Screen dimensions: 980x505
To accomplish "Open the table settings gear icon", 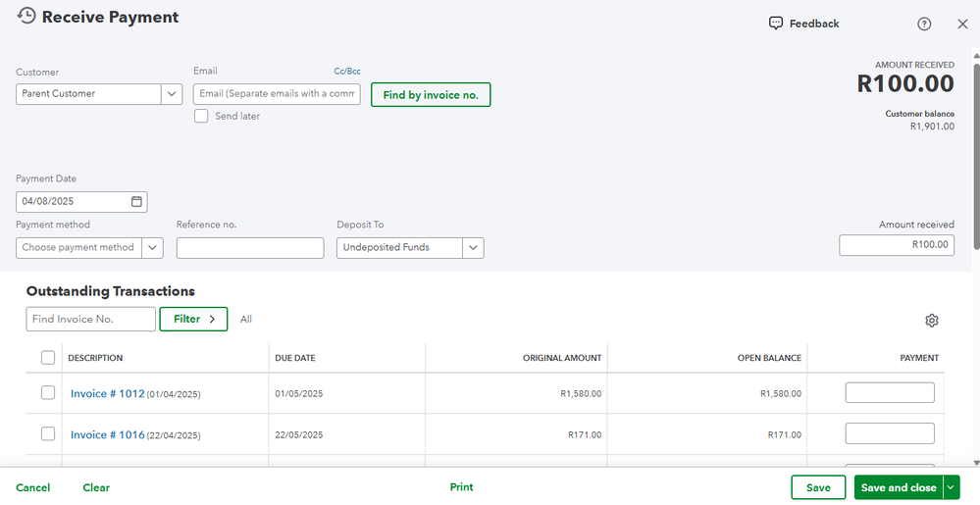I will (x=932, y=321).
